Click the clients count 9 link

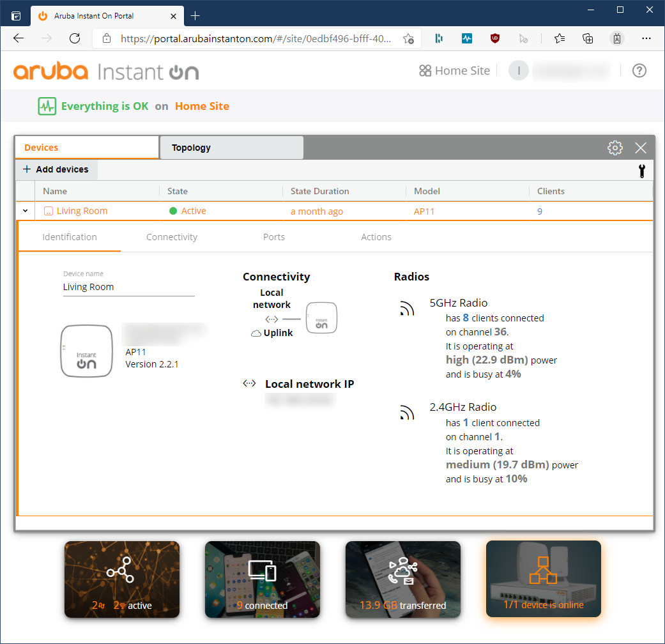coord(539,211)
